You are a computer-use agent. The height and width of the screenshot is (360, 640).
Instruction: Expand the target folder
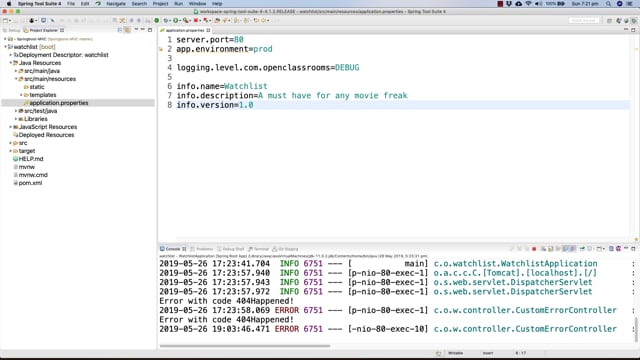point(11,151)
